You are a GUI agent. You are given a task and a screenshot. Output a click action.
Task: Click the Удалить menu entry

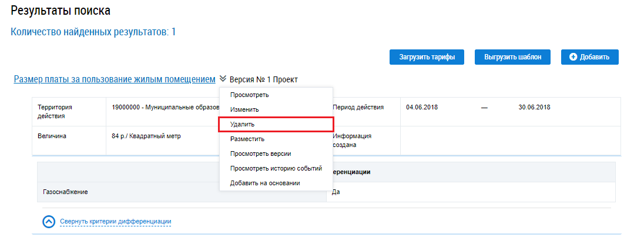coord(243,125)
